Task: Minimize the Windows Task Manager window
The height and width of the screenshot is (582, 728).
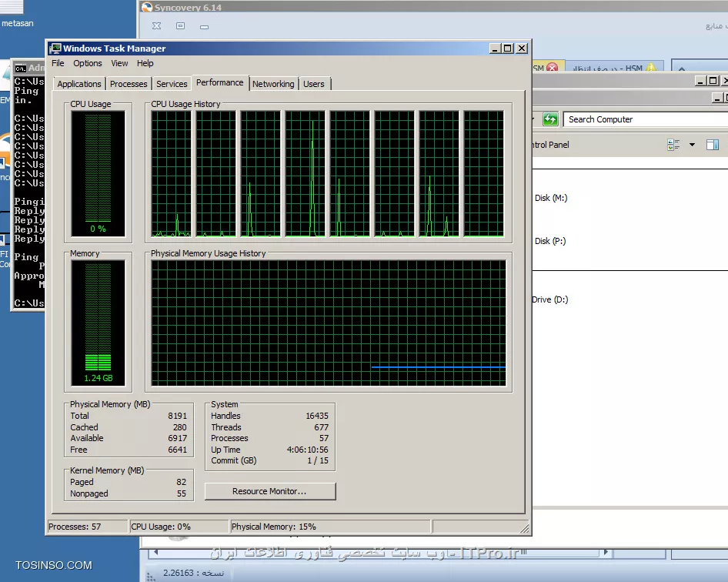Action: click(496, 48)
